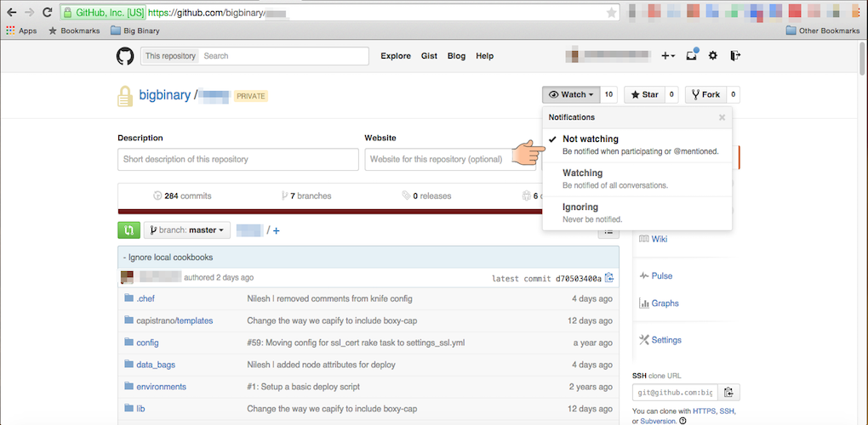Open the Big Binary bookmarks folder
Viewport: 868px width, 425px height.
point(135,31)
